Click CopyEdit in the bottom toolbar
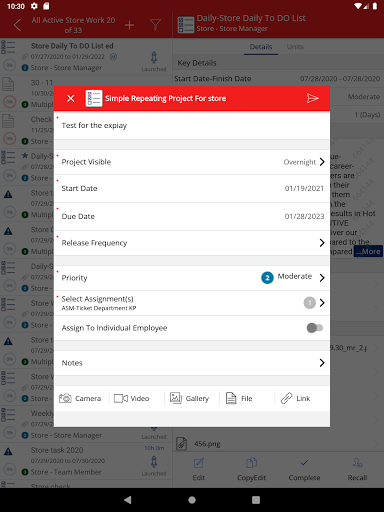The height and width of the screenshot is (512, 384). 251,470
